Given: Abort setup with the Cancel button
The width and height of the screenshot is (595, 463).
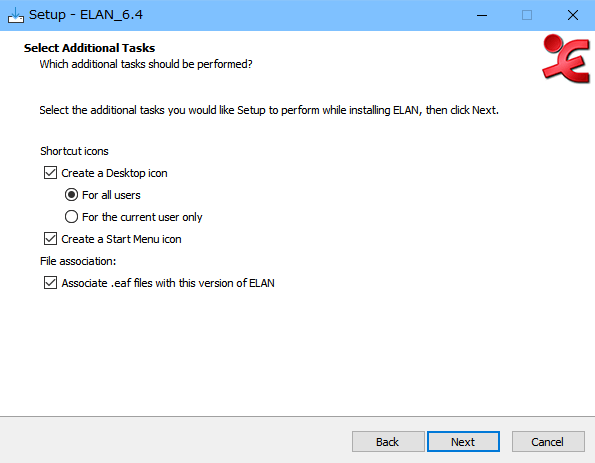Looking at the screenshot, I should pyautogui.click(x=548, y=442).
